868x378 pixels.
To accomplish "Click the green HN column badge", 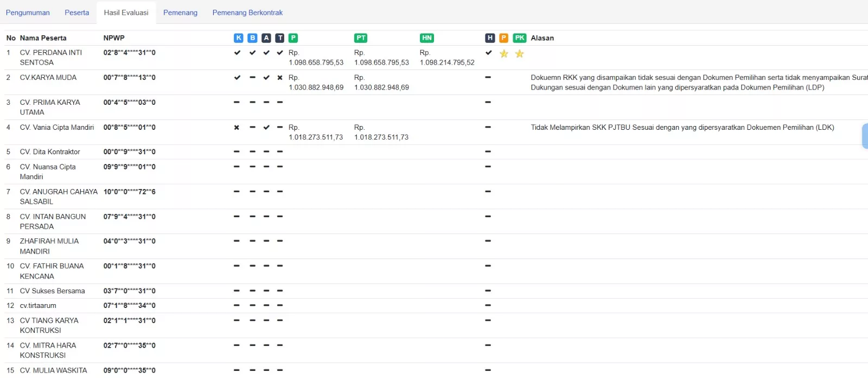I will click(427, 38).
